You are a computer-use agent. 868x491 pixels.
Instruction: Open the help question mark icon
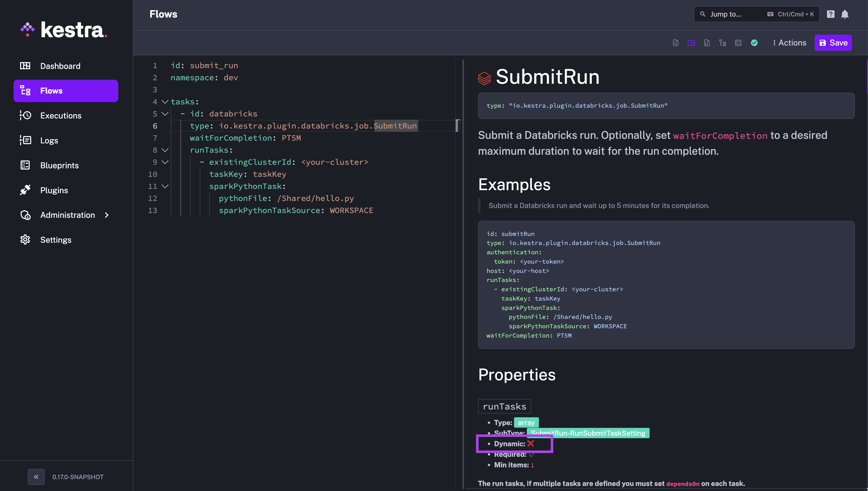[831, 14]
